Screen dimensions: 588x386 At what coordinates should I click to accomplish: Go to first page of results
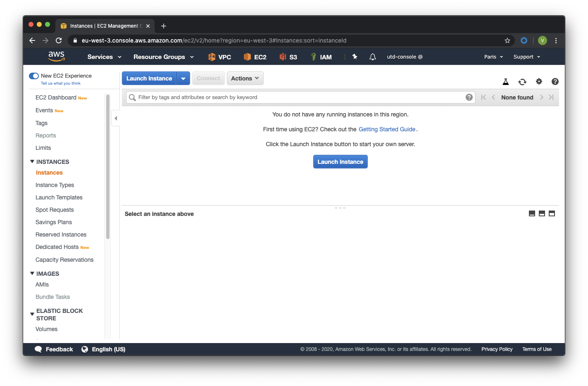tap(483, 97)
